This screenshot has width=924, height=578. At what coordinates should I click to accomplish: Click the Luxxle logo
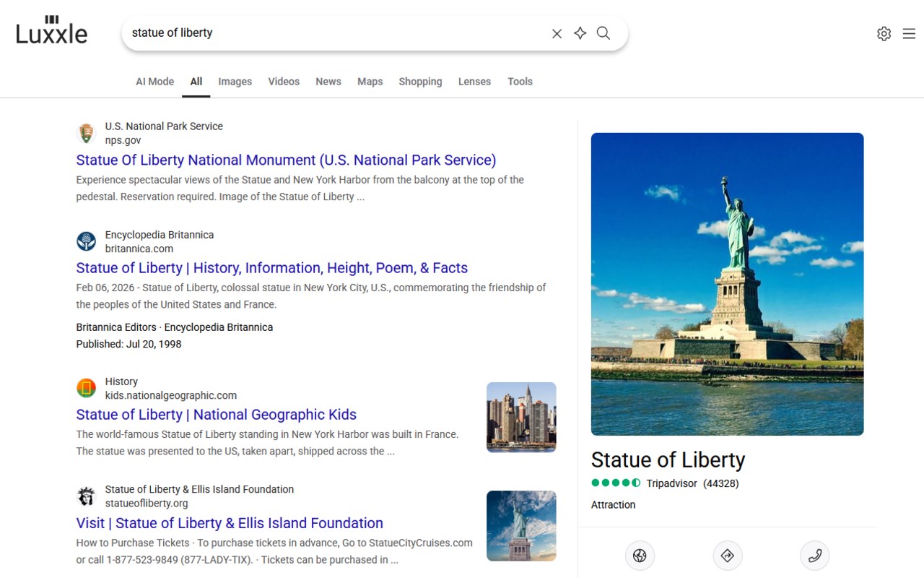(x=52, y=30)
